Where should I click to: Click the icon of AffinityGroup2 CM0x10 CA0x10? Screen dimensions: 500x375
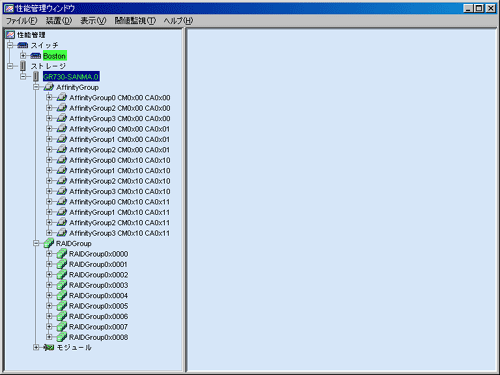click(62, 181)
